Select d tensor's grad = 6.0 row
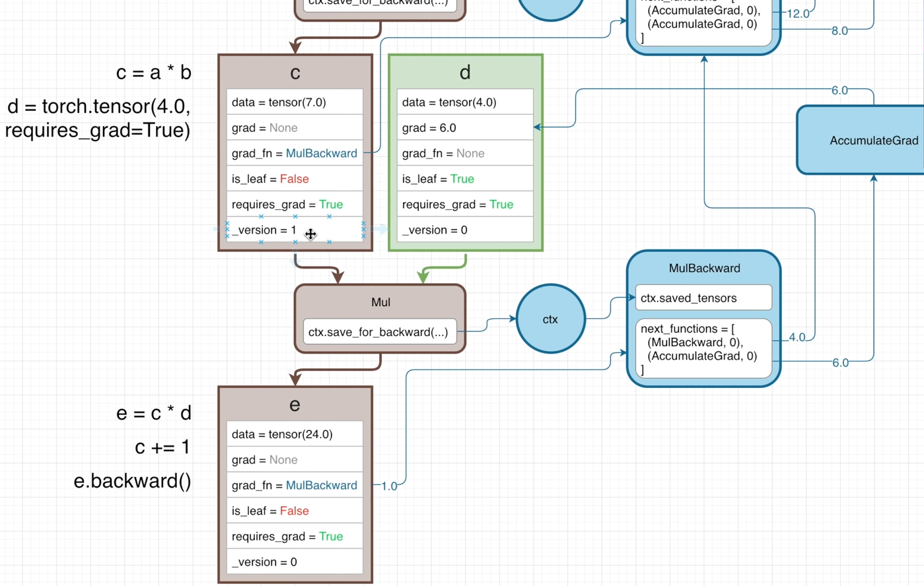 465,128
